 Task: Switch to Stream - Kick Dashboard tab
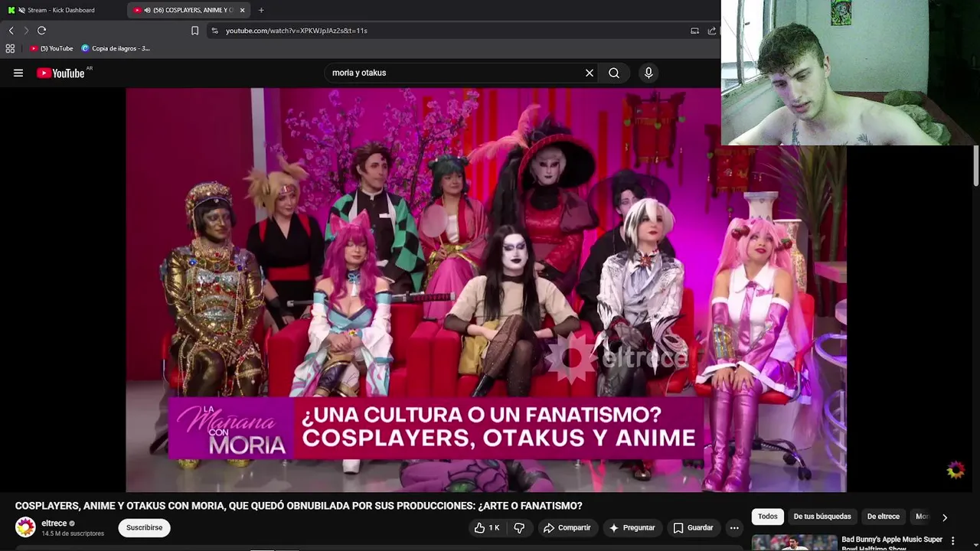pos(61,10)
